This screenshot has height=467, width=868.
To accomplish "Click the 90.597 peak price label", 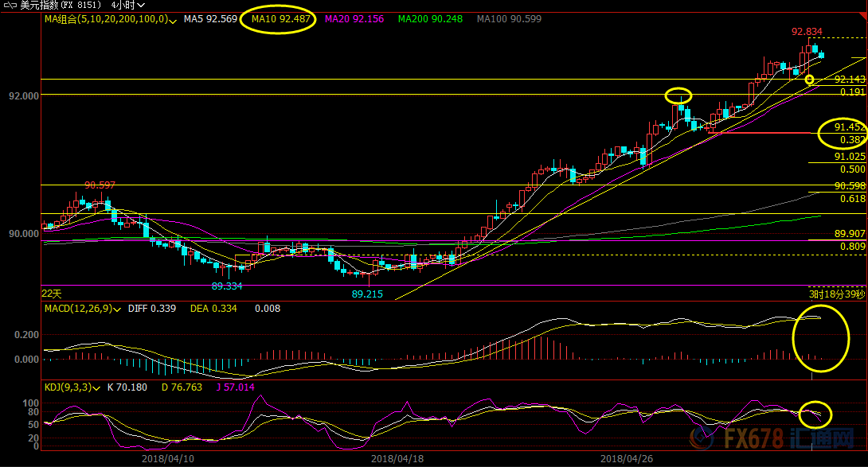I will click(x=100, y=185).
